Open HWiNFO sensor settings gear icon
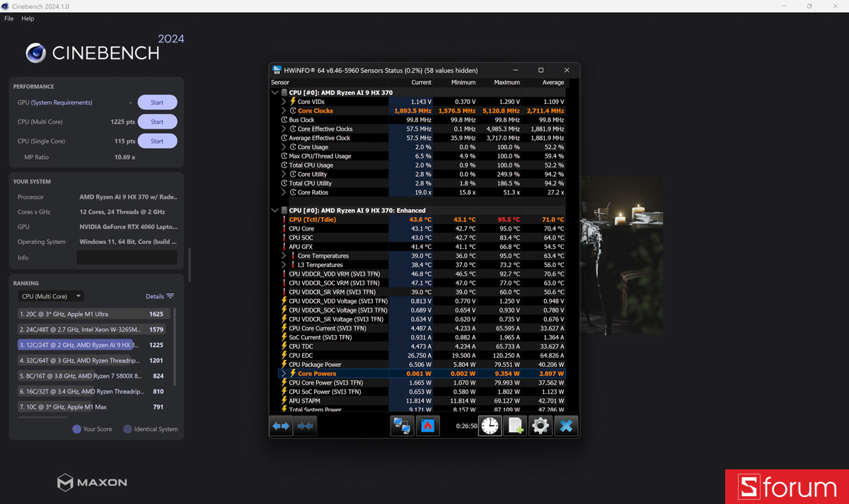Screen dimensions: 849x504 (x=541, y=426)
